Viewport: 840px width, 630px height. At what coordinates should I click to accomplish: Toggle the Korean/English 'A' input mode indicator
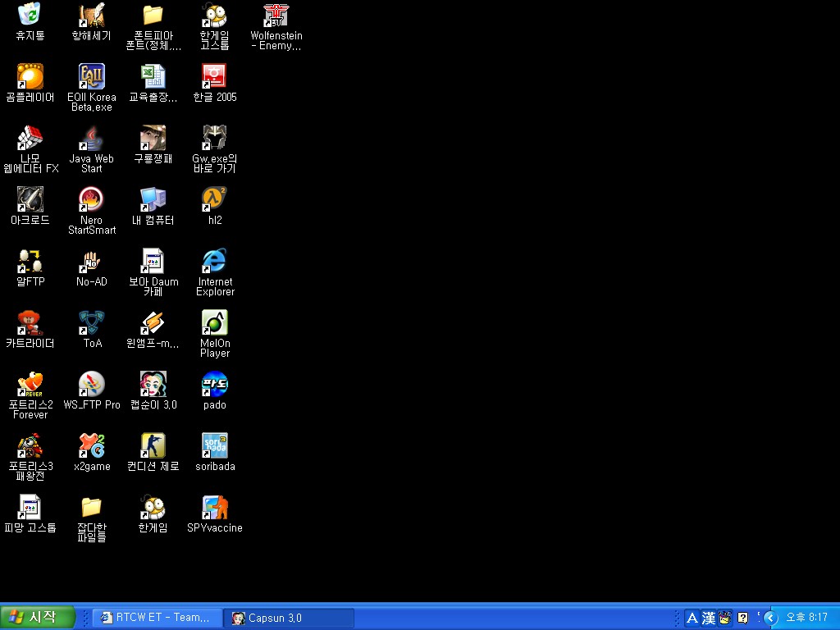692,618
